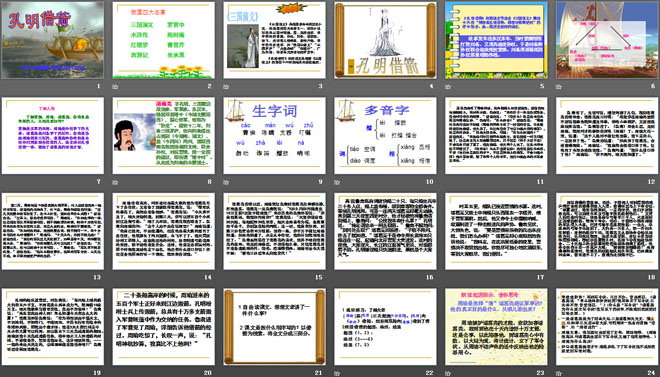Click slide number label "18"

pos(652,277)
